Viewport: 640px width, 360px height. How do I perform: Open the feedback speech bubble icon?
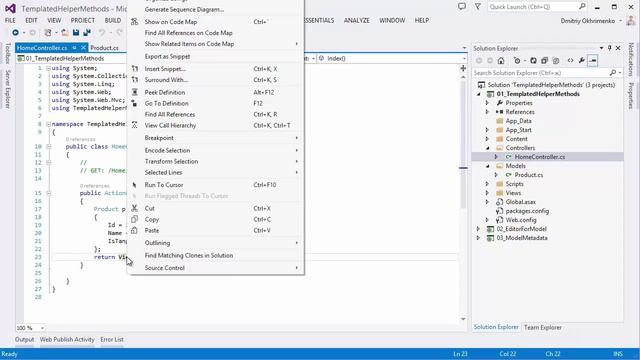pos(462,7)
